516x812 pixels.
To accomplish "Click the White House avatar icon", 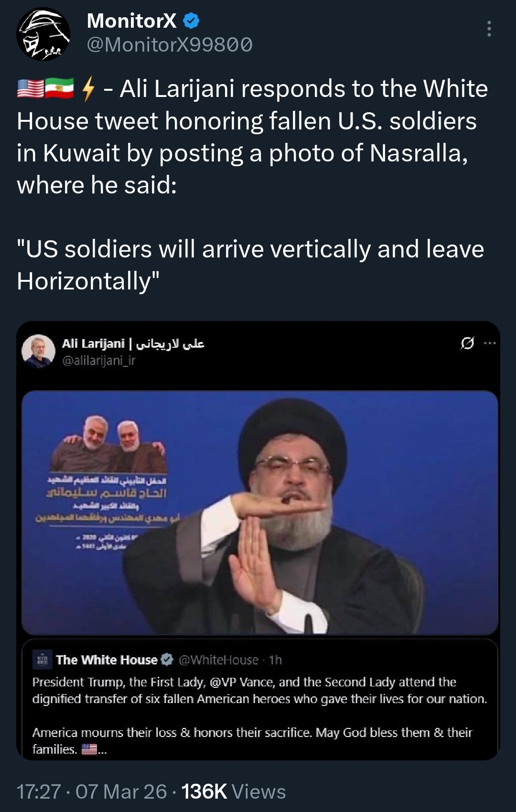I will [42, 660].
